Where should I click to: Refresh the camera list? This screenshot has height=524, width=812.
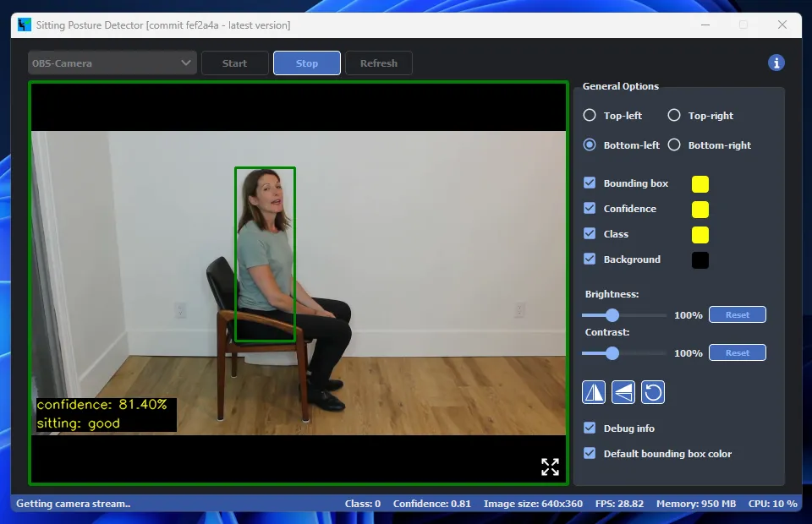tap(379, 63)
